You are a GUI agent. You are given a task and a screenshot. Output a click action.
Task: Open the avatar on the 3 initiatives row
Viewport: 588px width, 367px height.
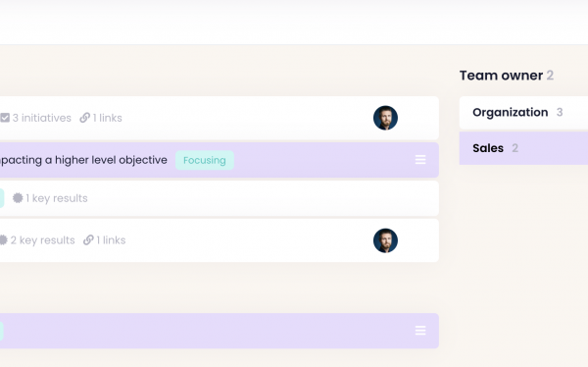[385, 118]
